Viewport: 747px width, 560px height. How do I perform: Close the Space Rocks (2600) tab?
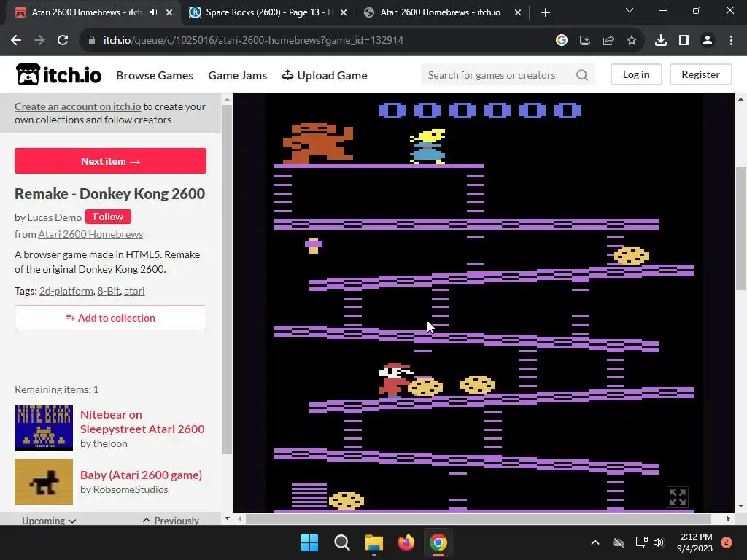tap(344, 12)
